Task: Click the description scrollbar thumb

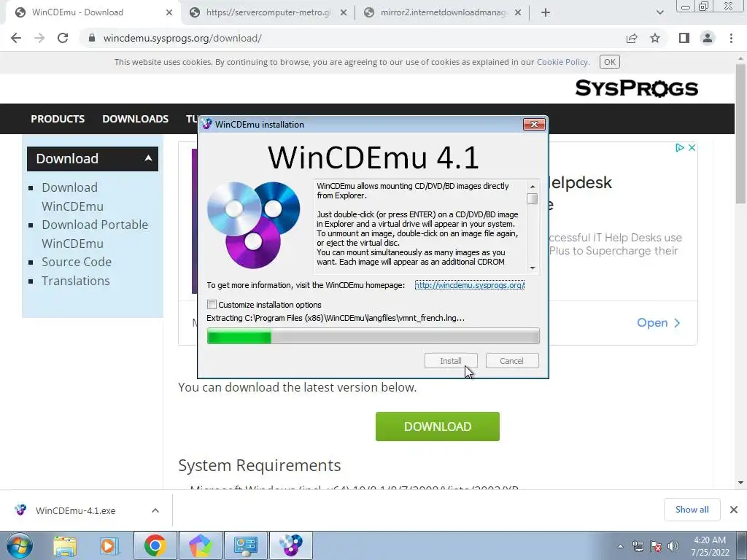Action: pos(533,198)
